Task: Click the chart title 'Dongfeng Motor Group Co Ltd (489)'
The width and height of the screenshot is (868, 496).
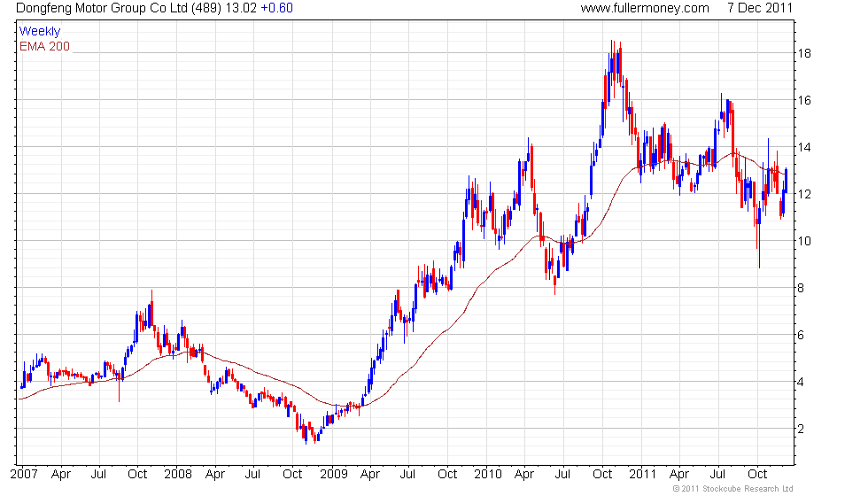Action: pos(119,8)
